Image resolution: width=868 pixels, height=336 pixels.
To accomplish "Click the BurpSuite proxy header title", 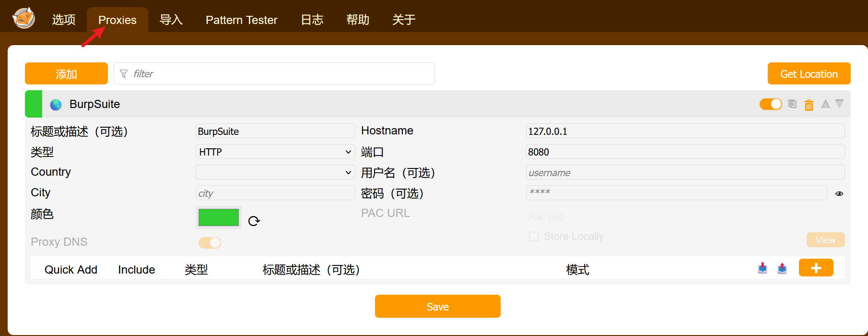I will tap(94, 104).
